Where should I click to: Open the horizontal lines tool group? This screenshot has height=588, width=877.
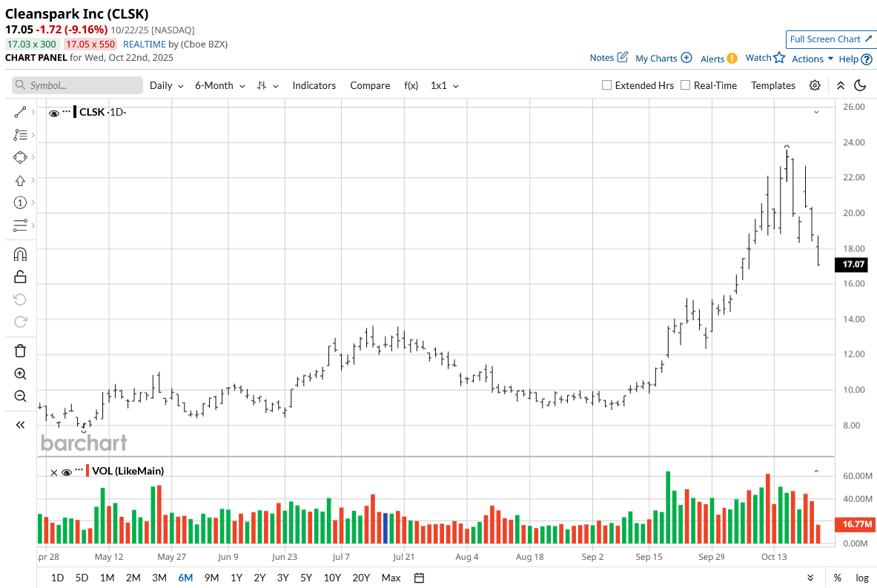(x=20, y=225)
